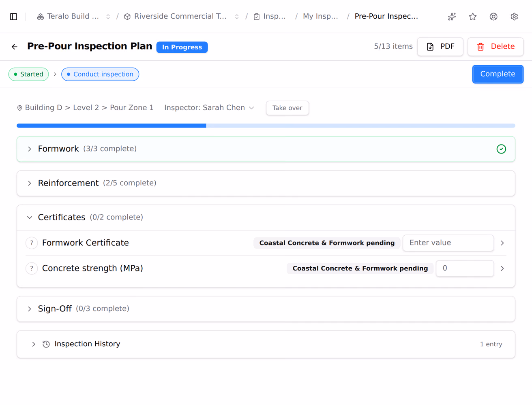Image resolution: width=532 pixels, height=405 pixels.
Task: Click the back arrow beside Pre-Pour Inspection Plan
Action: click(15, 47)
